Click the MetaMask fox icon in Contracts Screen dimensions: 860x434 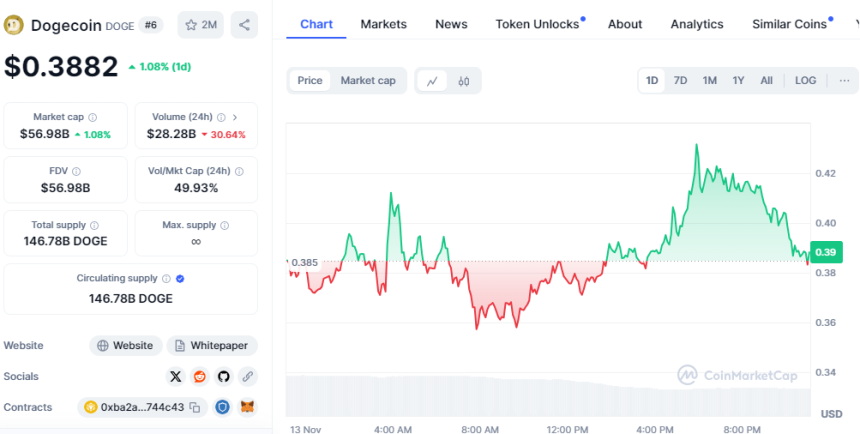pyautogui.click(x=247, y=407)
